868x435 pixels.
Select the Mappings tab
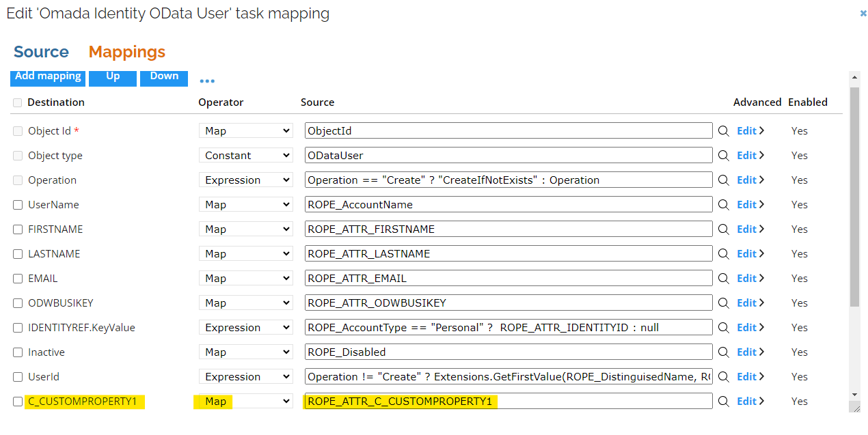coord(127,52)
